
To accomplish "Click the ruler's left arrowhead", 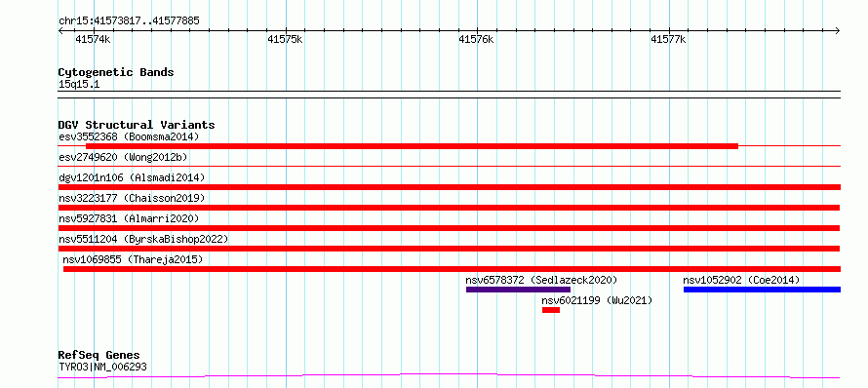I will pyautogui.click(x=60, y=30).
